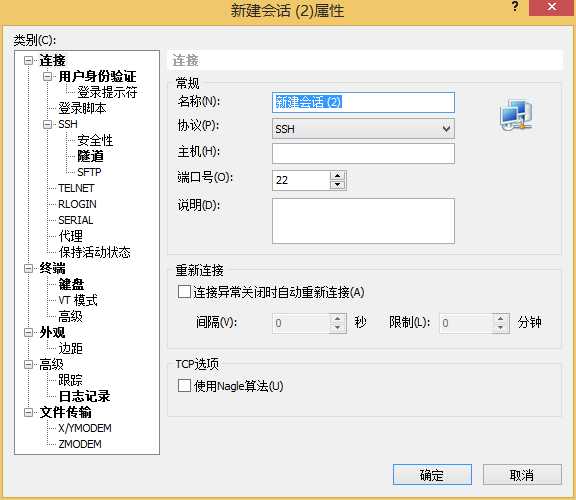Select 外观 appearance tree item
576x500 pixels.
point(52,332)
